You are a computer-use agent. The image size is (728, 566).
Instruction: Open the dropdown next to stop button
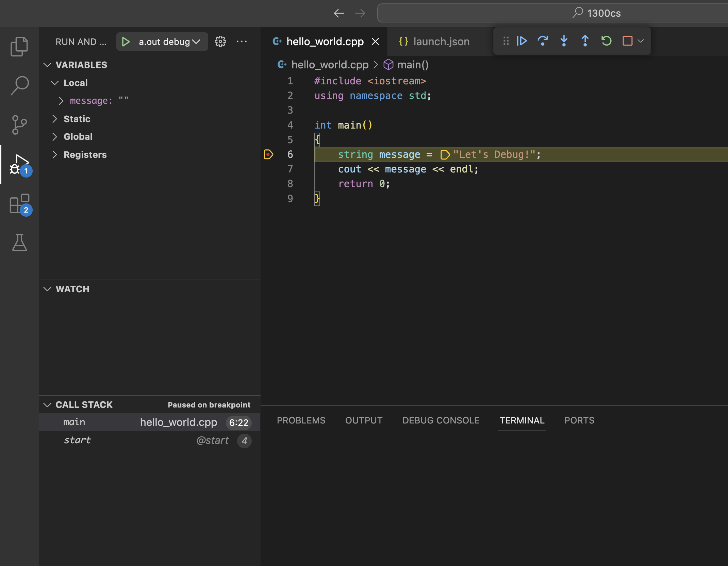pos(641,41)
